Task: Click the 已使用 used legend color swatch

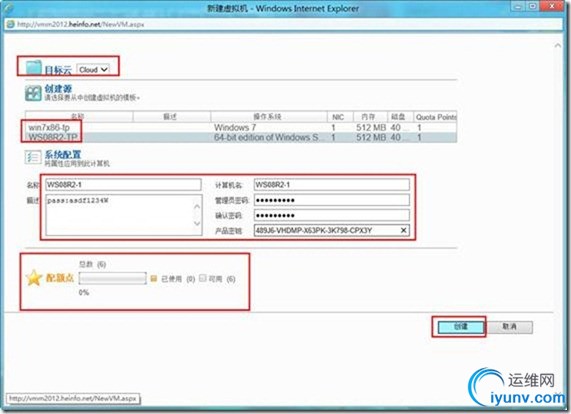Action: click(153, 278)
